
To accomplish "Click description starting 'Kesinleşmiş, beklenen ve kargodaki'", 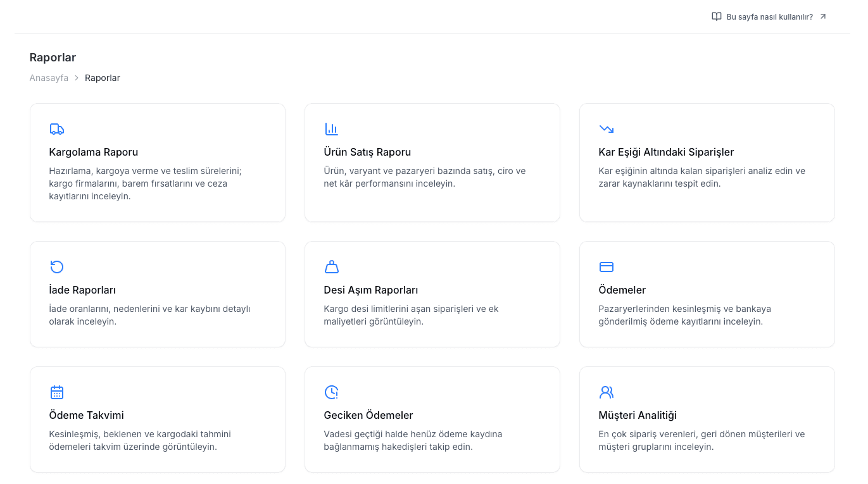I will [140, 440].
